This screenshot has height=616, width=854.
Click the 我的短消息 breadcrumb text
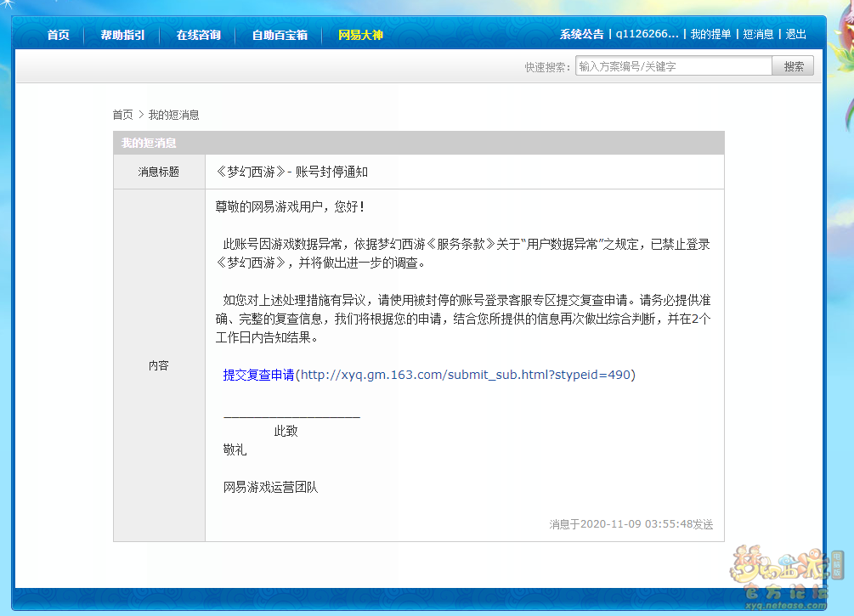pos(173,115)
